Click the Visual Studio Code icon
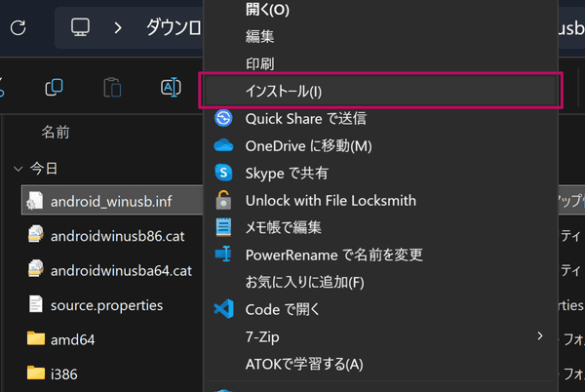The height and width of the screenshot is (392, 585). (224, 309)
